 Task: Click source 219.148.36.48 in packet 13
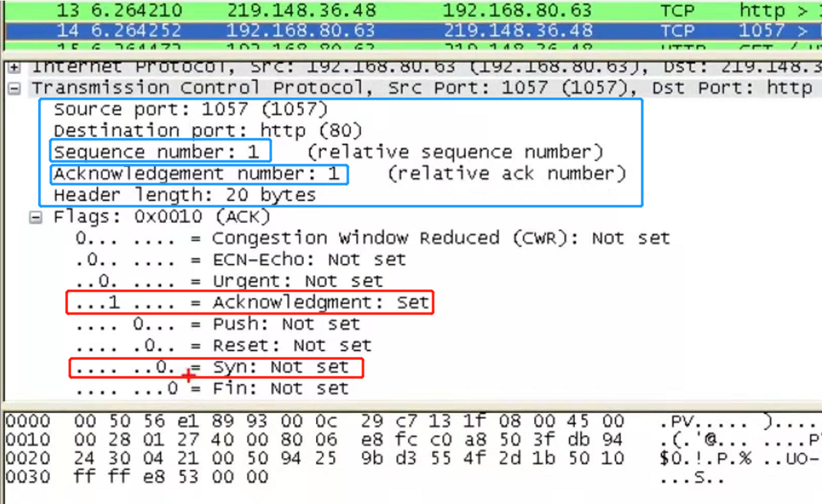click(x=301, y=10)
